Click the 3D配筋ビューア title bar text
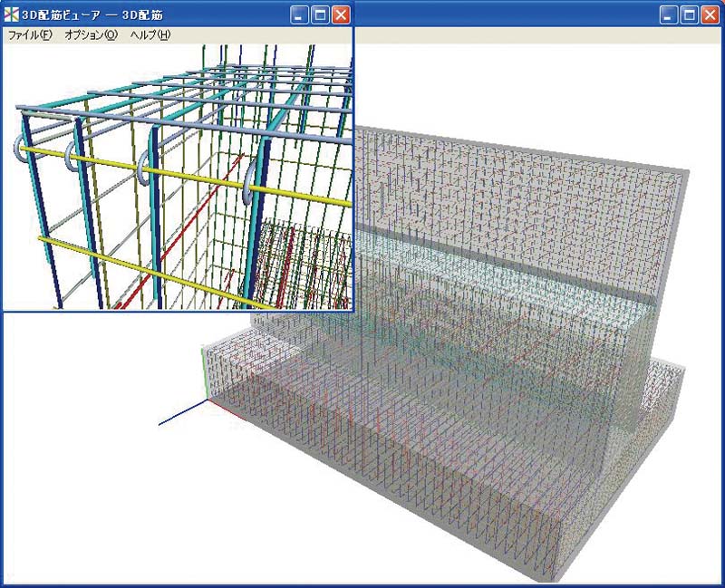This screenshot has width=725, height=588. click(92, 15)
